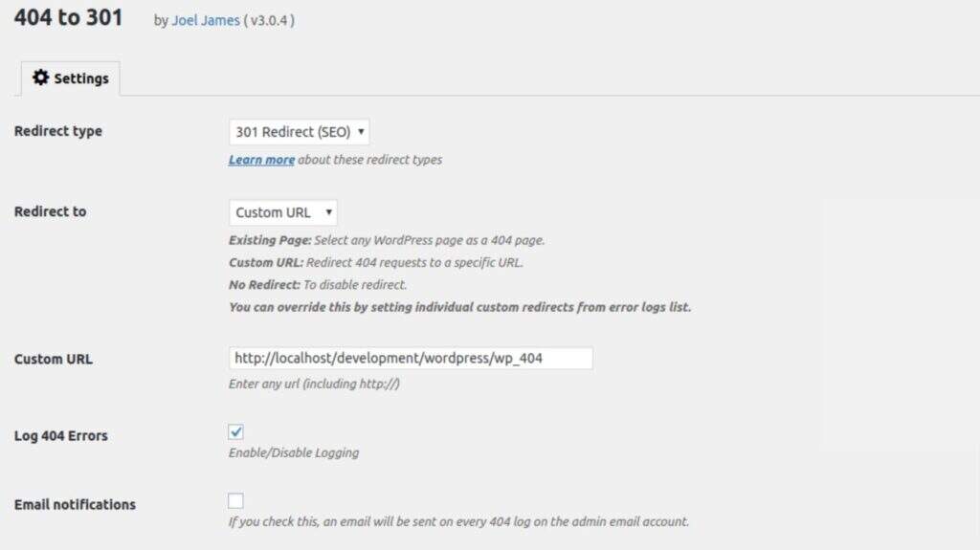
Task: Disable the Log 404 Errors checkbox
Action: coord(235,432)
